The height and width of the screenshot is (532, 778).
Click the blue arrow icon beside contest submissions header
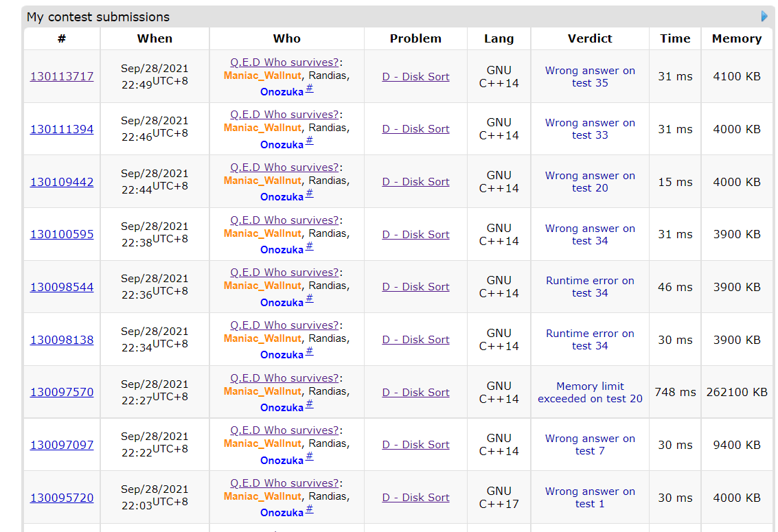(x=764, y=16)
